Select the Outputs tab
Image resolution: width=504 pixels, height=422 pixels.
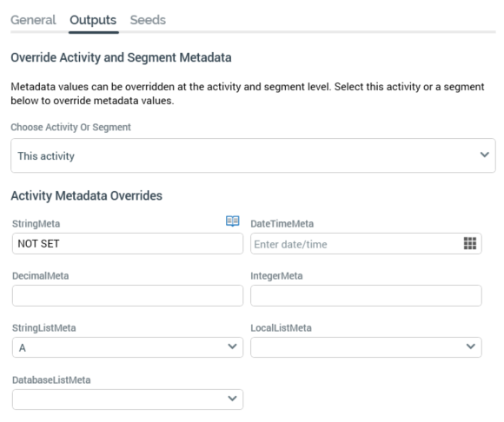[93, 20]
